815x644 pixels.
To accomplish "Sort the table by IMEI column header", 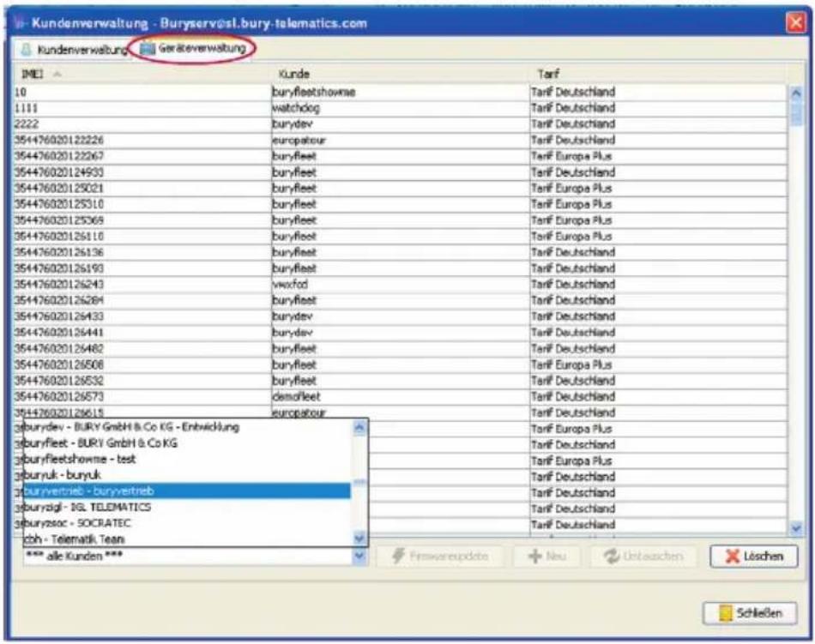I will pyautogui.click(x=142, y=75).
